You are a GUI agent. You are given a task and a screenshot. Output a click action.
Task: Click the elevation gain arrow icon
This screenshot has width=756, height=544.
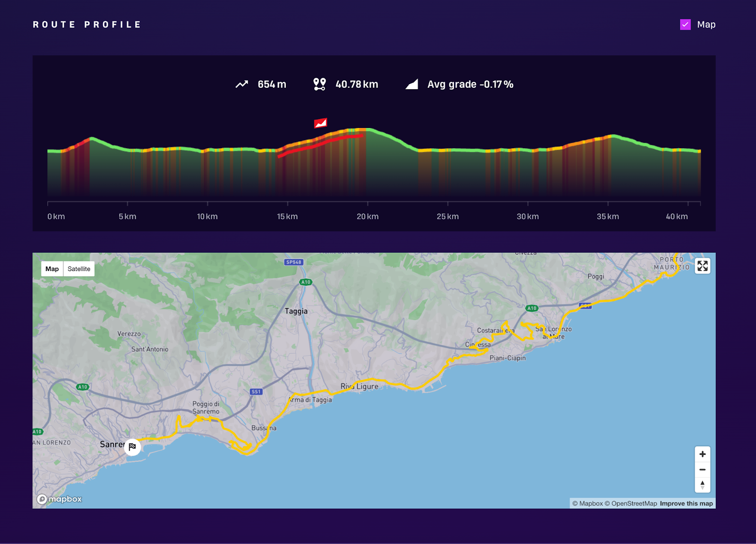tap(241, 84)
